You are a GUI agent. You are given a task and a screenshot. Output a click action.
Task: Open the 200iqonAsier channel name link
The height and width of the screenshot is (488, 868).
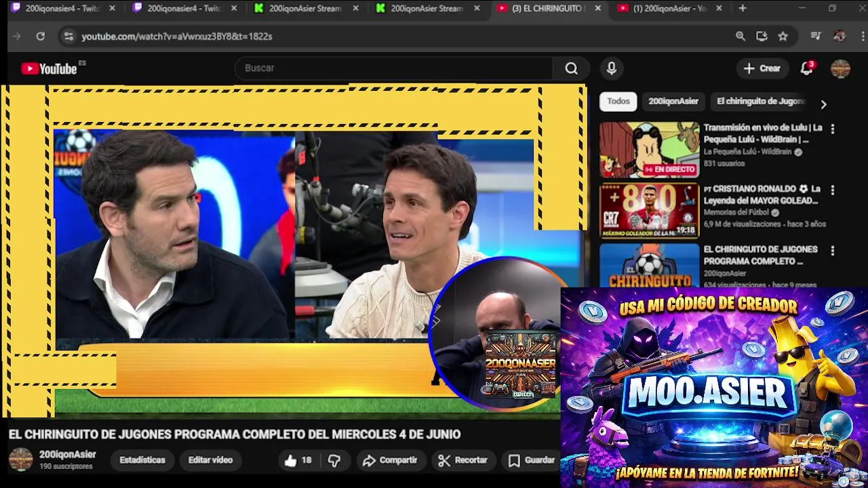tap(67, 455)
